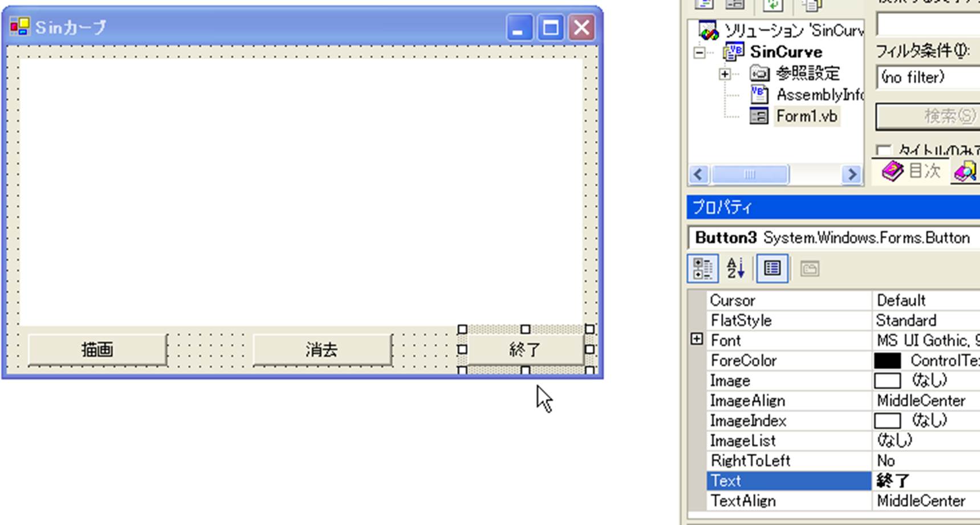Click the grayed Property Pages icon
This screenshot has width=980, height=525.
pos(810,268)
